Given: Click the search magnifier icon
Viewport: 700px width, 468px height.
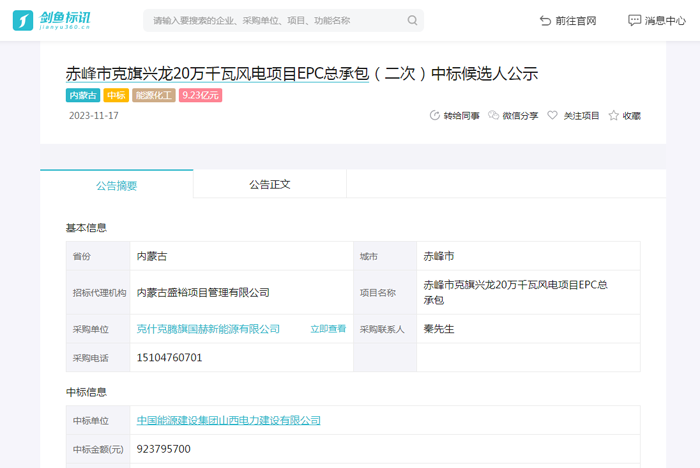Looking at the screenshot, I should [x=412, y=20].
